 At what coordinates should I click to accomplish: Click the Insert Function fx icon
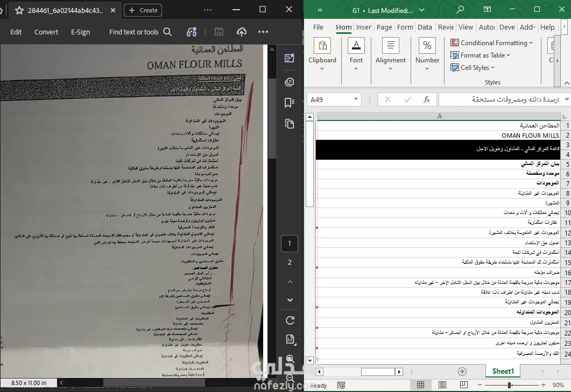(426, 99)
